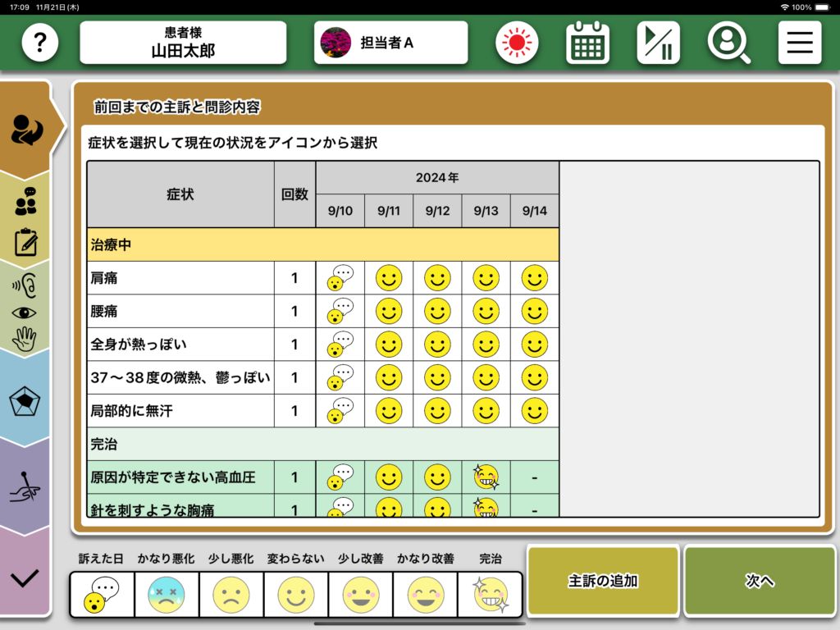Viewport: 840px width, 630px height.
Task: Tap the play/pause icon in header
Action: [658, 43]
